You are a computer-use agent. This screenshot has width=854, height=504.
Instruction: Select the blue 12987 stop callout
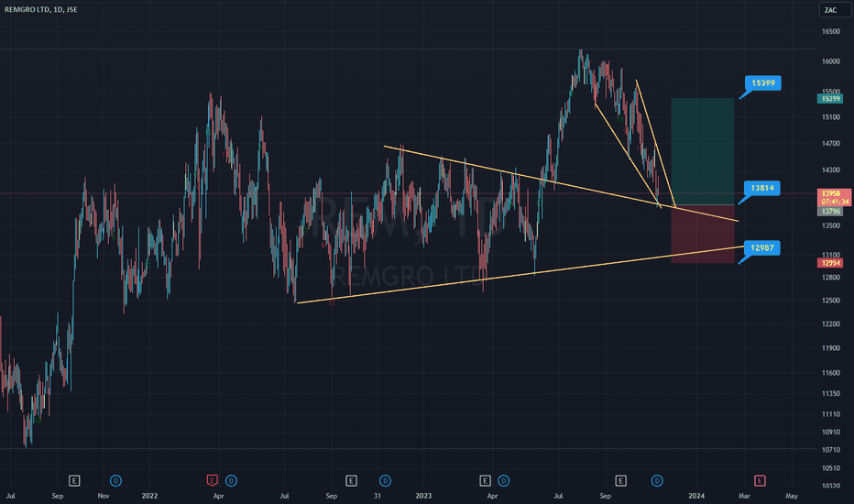[x=762, y=248]
